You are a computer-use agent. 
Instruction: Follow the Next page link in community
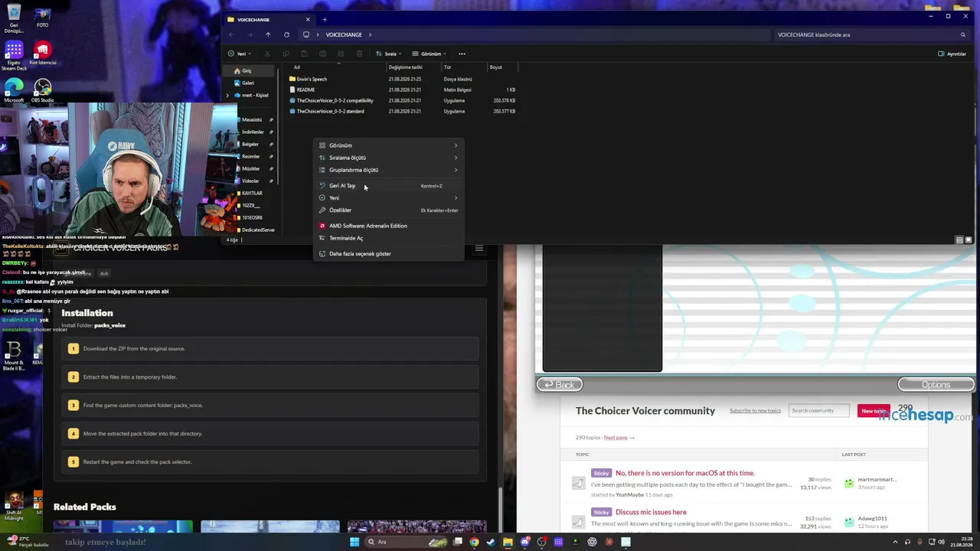(x=619, y=438)
